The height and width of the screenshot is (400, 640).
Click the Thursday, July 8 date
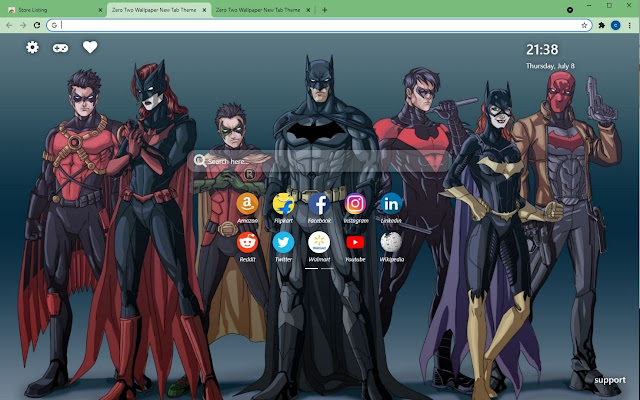[550, 66]
